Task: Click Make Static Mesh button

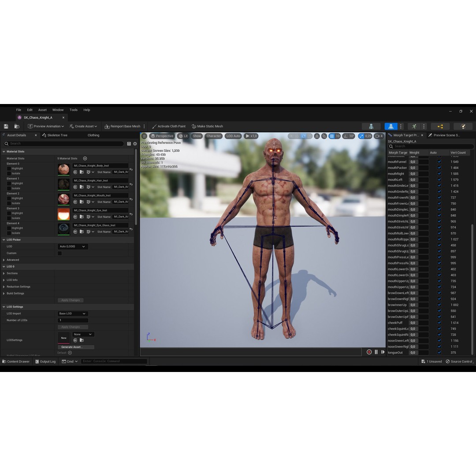Action: tap(207, 126)
